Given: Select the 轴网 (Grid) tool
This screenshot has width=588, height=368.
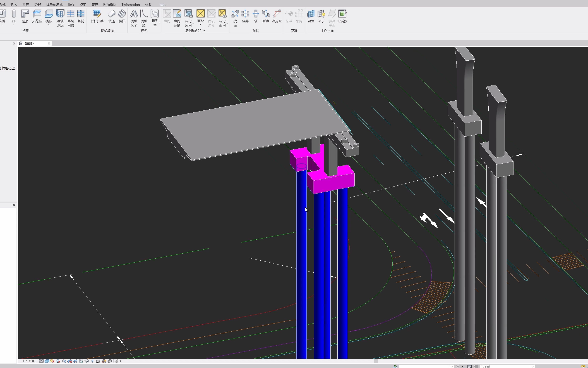Looking at the screenshot, I should point(299,17).
